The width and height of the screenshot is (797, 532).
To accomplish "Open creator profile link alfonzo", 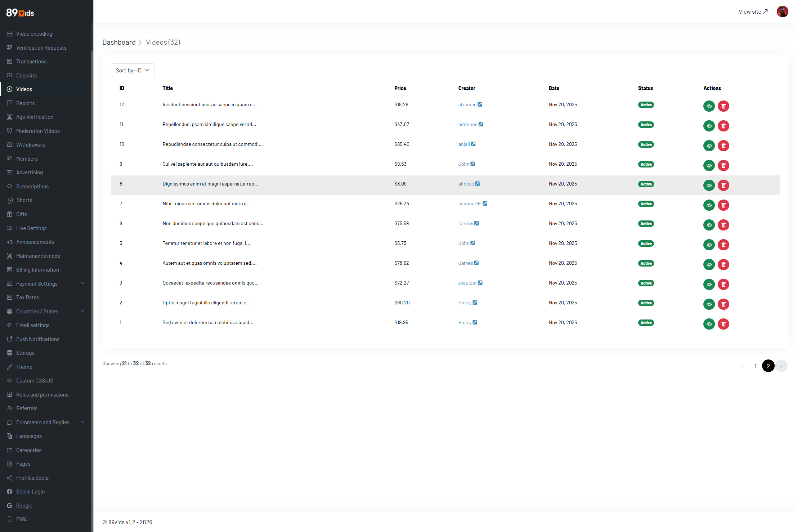I will (x=466, y=184).
